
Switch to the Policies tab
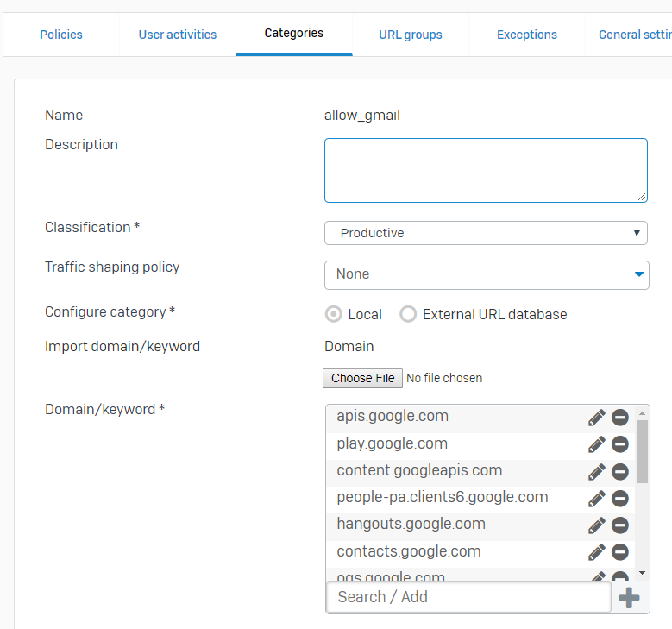point(61,35)
